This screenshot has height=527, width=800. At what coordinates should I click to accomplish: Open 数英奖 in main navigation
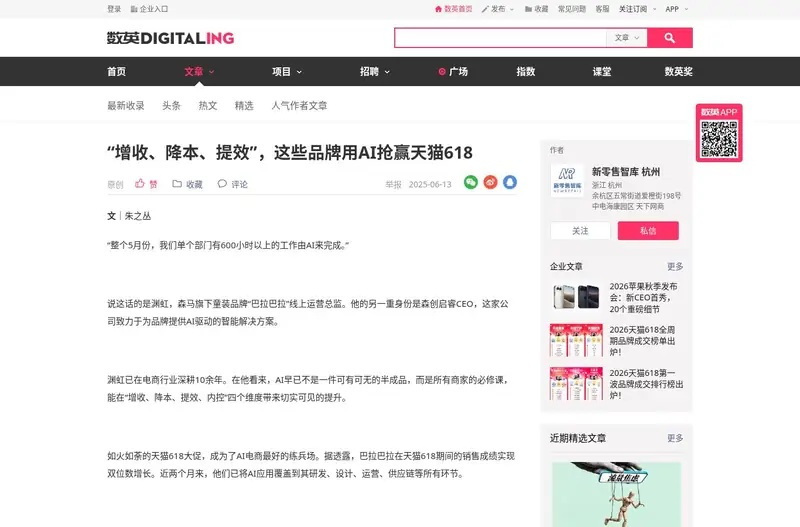679,71
